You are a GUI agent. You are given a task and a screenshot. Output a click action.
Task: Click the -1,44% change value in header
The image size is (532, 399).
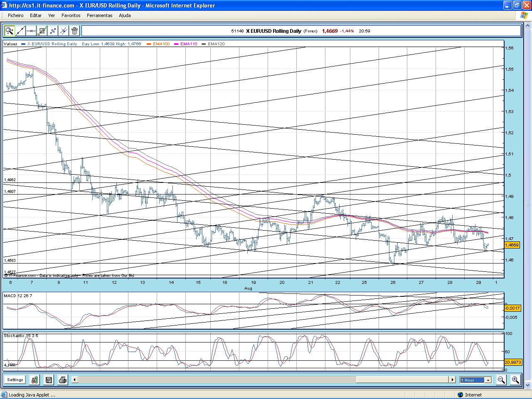(x=347, y=31)
